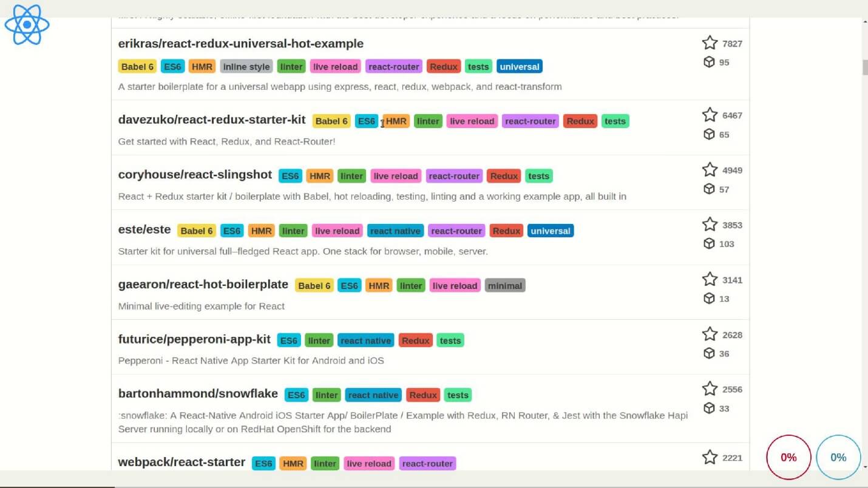Image resolution: width=868 pixels, height=488 pixels.
Task: Click the cube icon for coryhouse/react-slingshot
Action: pyautogui.click(x=709, y=189)
